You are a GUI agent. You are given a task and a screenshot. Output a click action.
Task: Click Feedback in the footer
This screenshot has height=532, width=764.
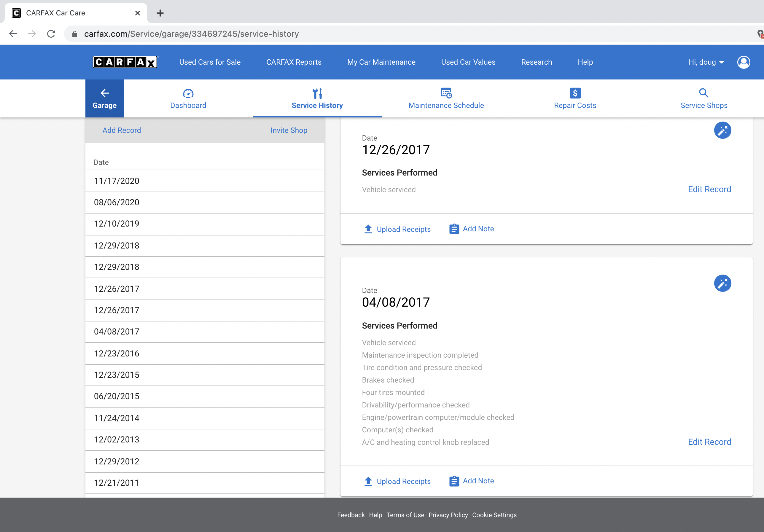[351, 515]
